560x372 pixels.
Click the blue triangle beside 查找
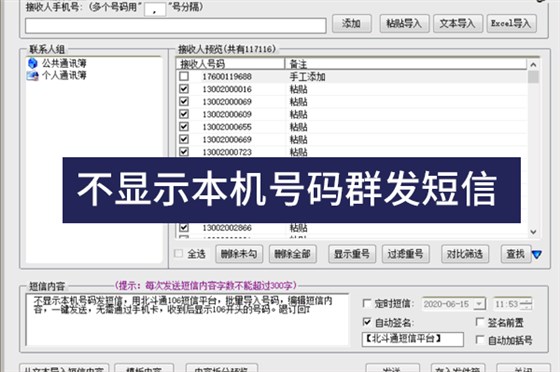click(536, 255)
